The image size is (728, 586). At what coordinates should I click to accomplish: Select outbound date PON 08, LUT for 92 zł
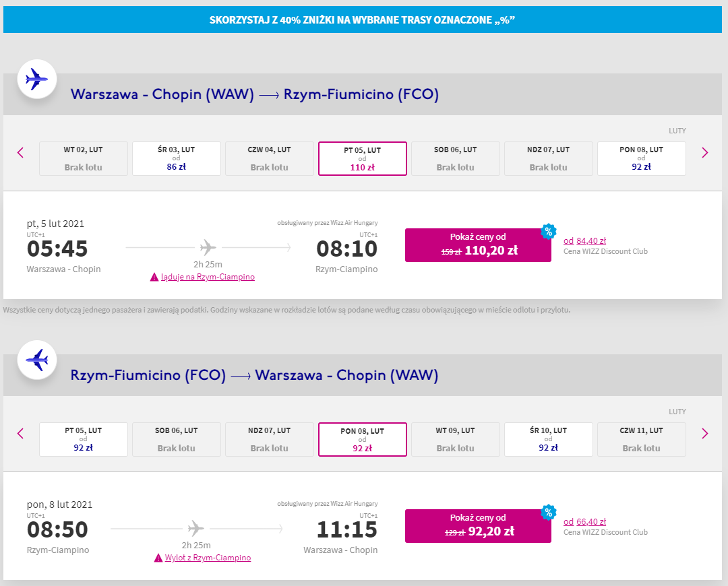tap(641, 159)
